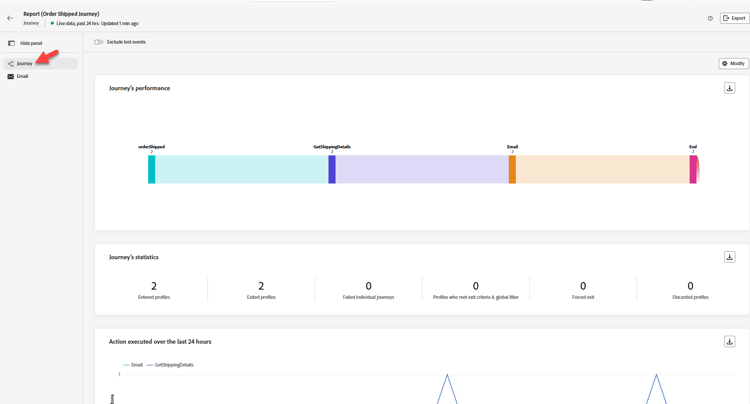The width and height of the screenshot is (750, 404).
Task: Download Journey's performance widget data
Action: coord(729,88)
